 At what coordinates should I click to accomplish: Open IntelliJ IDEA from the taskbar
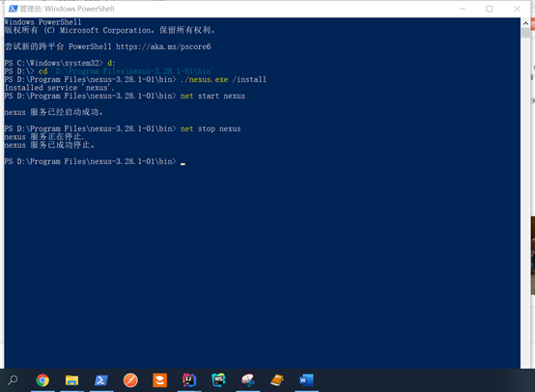(189, 380)
